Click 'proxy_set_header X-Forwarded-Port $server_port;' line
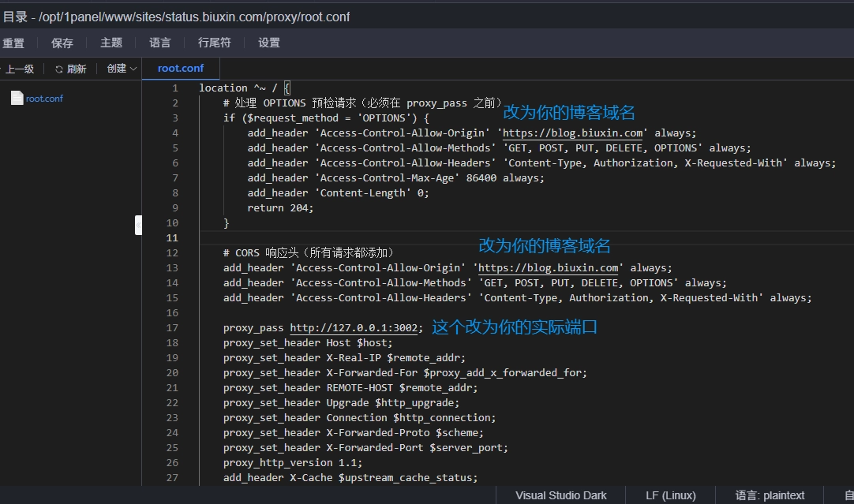The height and width of the screenshot is (504, 854). coord(365,447)
